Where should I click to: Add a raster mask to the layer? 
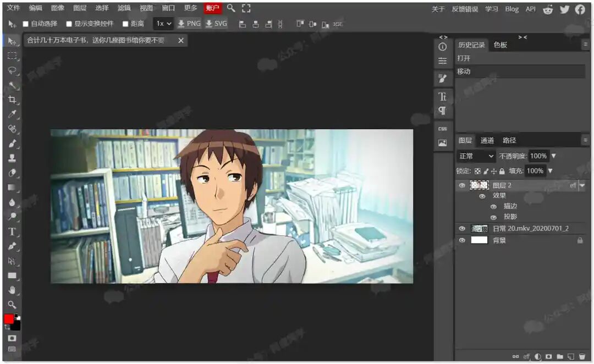[x=548, y=356]
